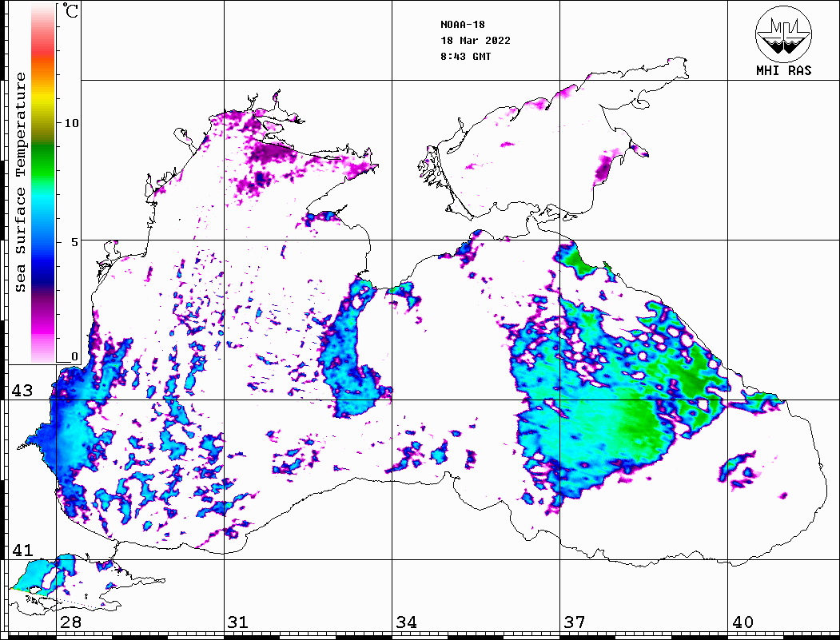Viewport: 840px width, 640px height.
Task: Click the 'MHI RAS' label text
Action: (784, 70)
